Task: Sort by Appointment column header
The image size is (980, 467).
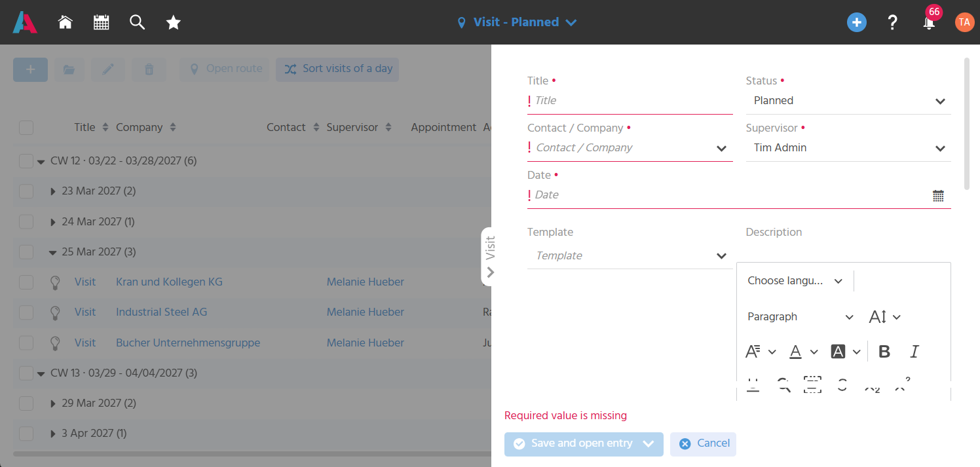Action: tap(444, 128)
